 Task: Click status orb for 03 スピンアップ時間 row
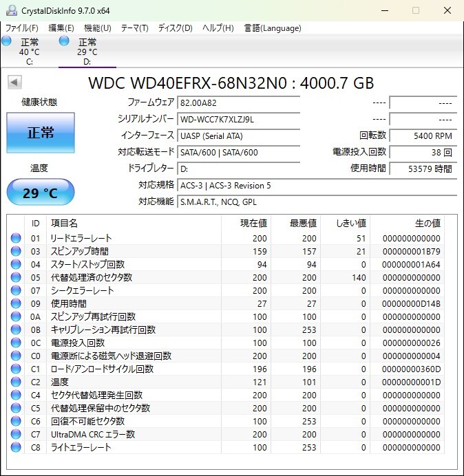point(16,251)
